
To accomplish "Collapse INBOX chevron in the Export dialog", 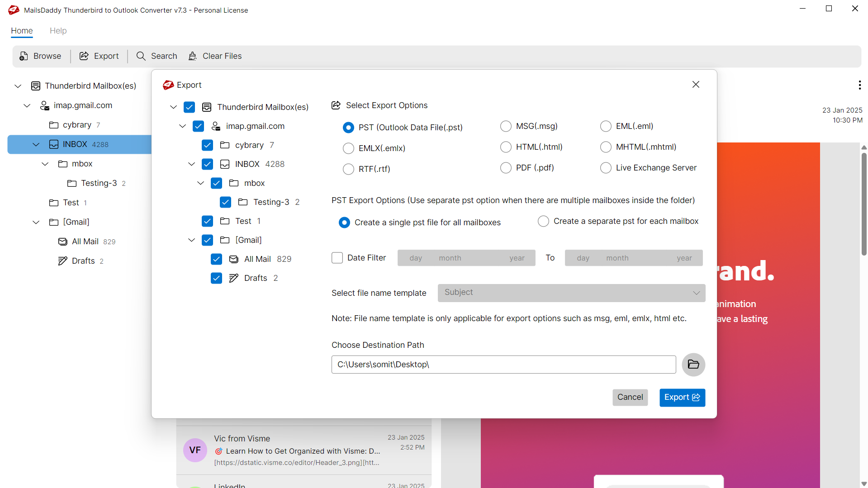I will (191, 164).
